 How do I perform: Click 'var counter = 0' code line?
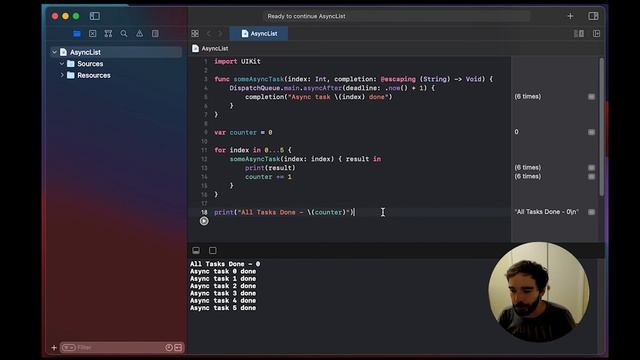(x=243, y=132)
